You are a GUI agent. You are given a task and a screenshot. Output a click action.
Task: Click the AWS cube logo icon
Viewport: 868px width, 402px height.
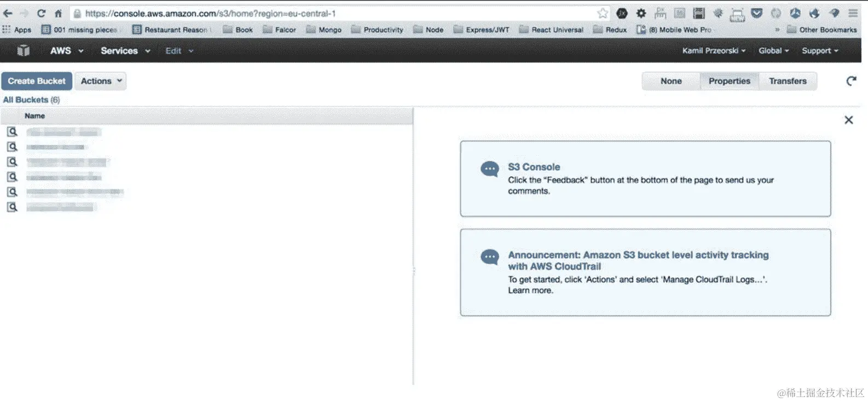pyautogui.click(x=23, y=50)
